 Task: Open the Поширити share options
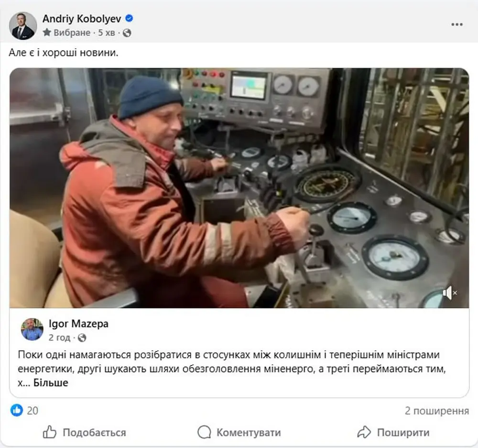tap(393, 432)
